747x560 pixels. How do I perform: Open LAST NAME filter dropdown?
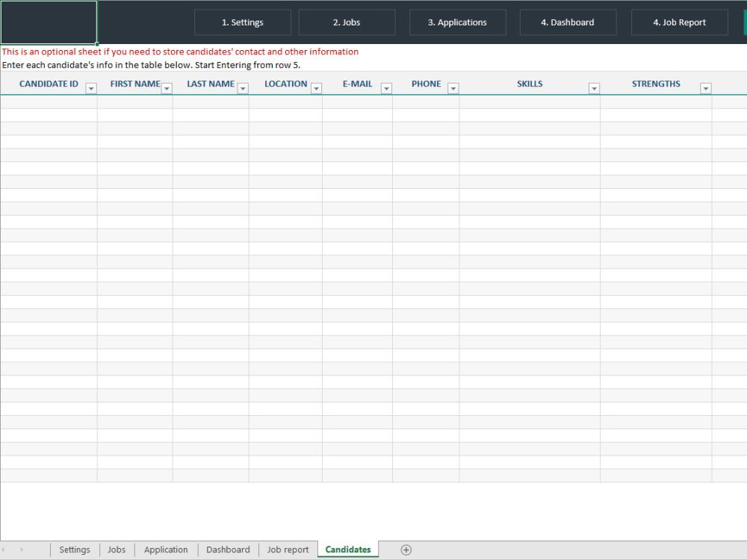coord(242,88)
